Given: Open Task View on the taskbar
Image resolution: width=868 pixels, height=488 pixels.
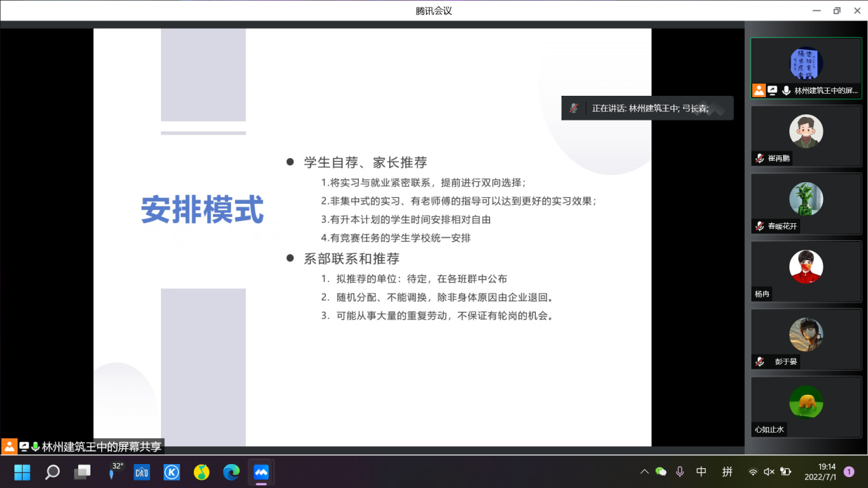Looking at the screenshot, I should tap(82, 472).
